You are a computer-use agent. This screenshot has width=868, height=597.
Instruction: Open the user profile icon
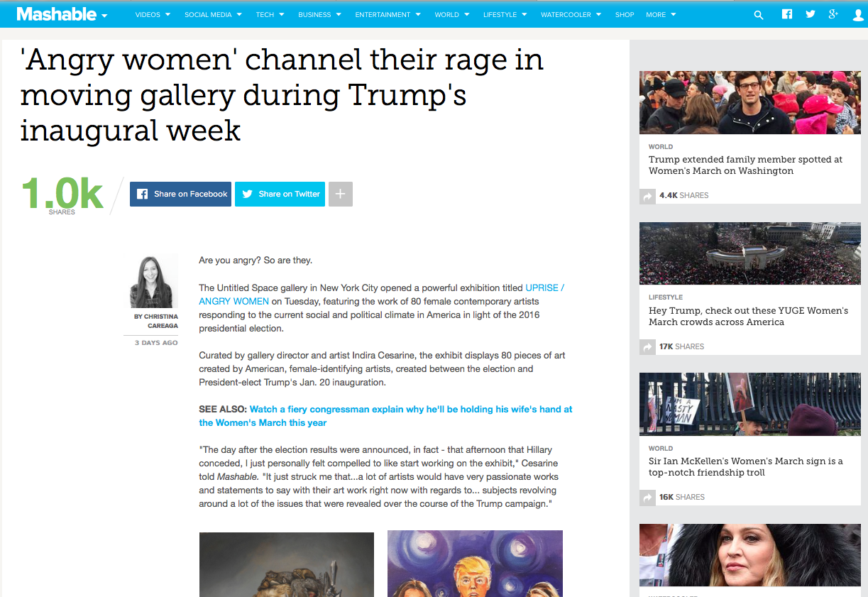pos(858,14)
